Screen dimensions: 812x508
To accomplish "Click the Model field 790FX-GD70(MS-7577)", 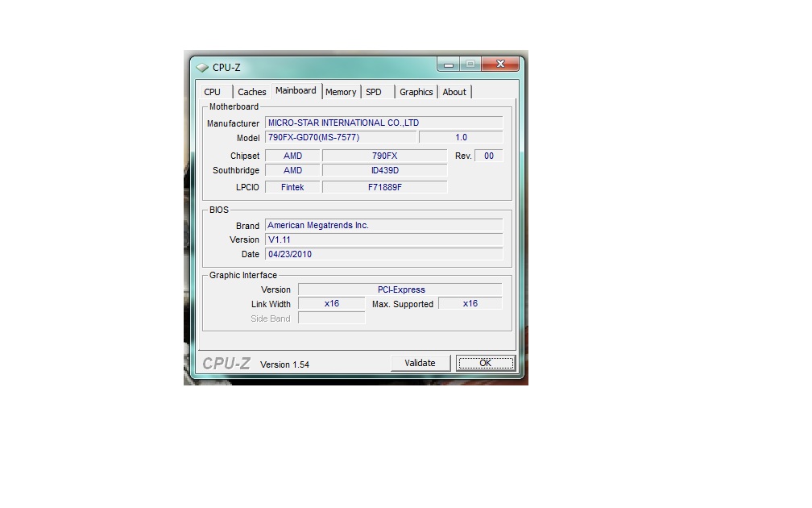I will pos(341,137).
